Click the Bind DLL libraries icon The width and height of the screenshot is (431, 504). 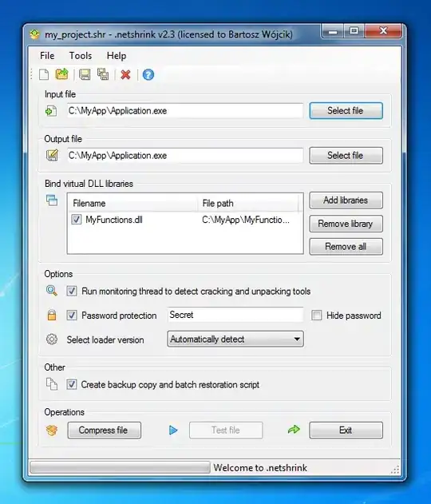pyautogui.click(x=52, y=200)
